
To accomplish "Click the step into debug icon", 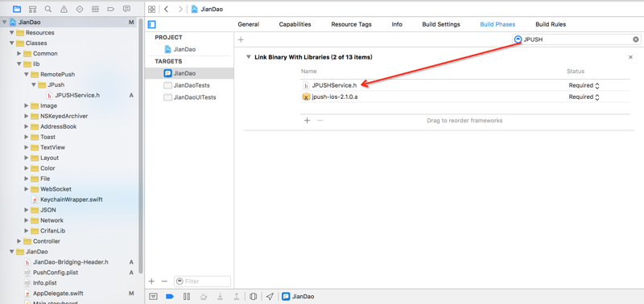I will tap(220, 296).
